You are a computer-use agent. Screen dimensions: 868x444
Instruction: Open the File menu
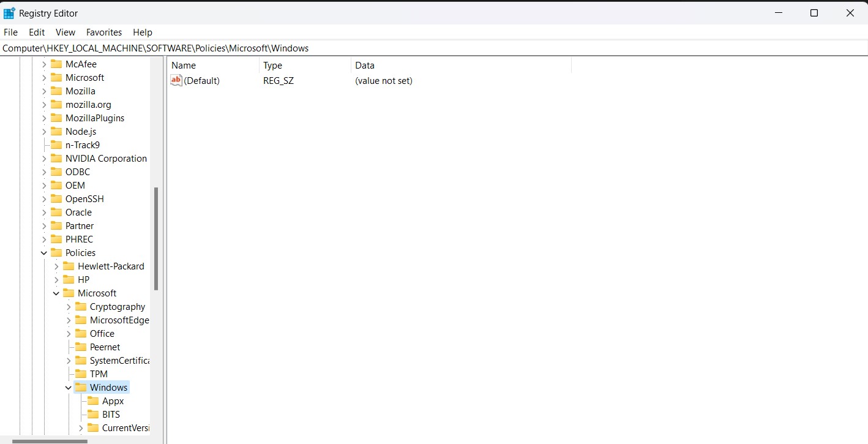click(x=10, y=32)
